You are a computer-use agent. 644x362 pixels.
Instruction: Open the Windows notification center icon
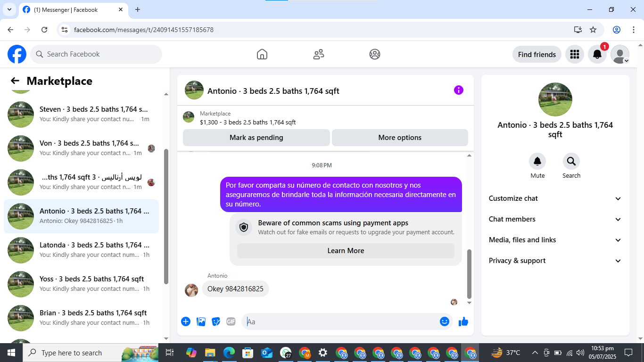tap(628, 353)
